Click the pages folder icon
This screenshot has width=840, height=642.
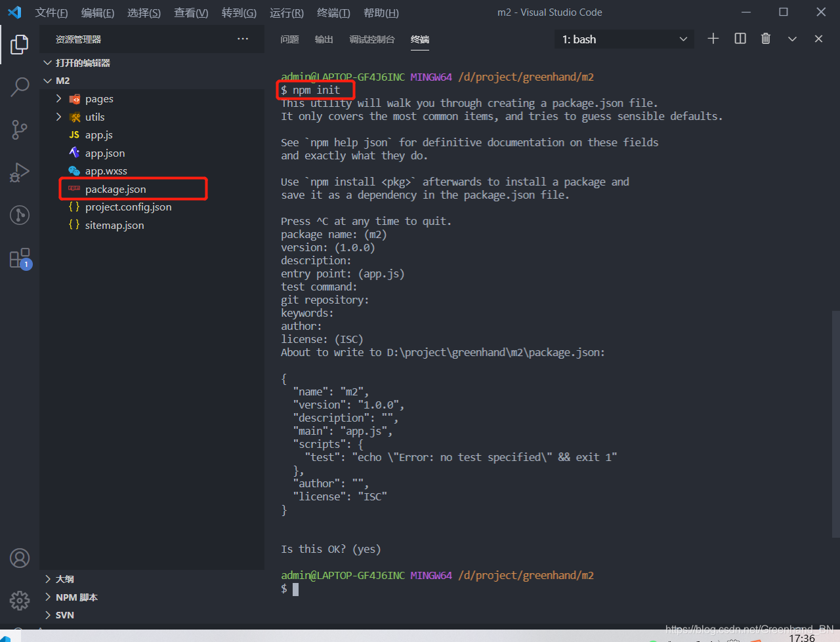pyautogui.click(x=75, y=99)
